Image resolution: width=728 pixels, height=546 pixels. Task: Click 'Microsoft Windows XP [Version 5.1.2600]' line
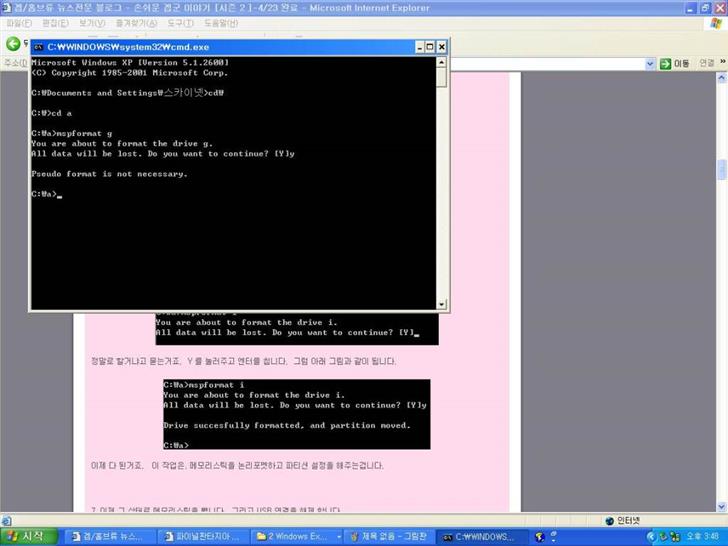(x=130, y=62)
